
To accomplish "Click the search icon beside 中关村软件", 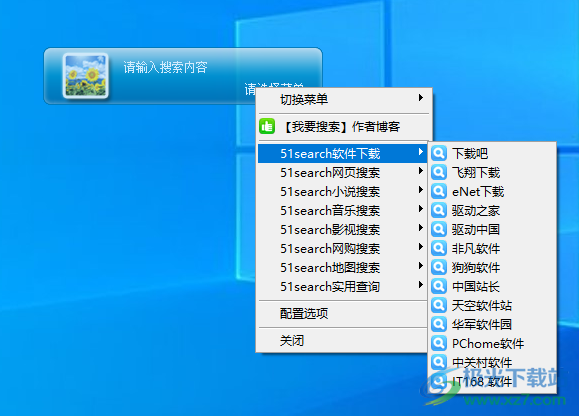I will click(x=439, y=362).
